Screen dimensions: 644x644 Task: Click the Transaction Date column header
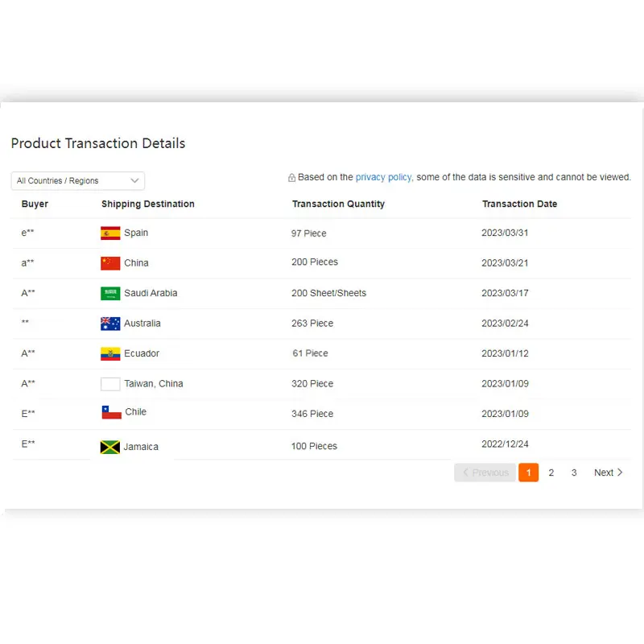[519, 204]
